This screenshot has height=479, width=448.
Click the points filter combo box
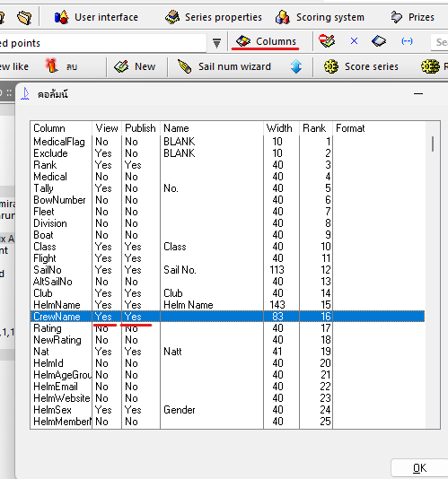tap(103, 43)
